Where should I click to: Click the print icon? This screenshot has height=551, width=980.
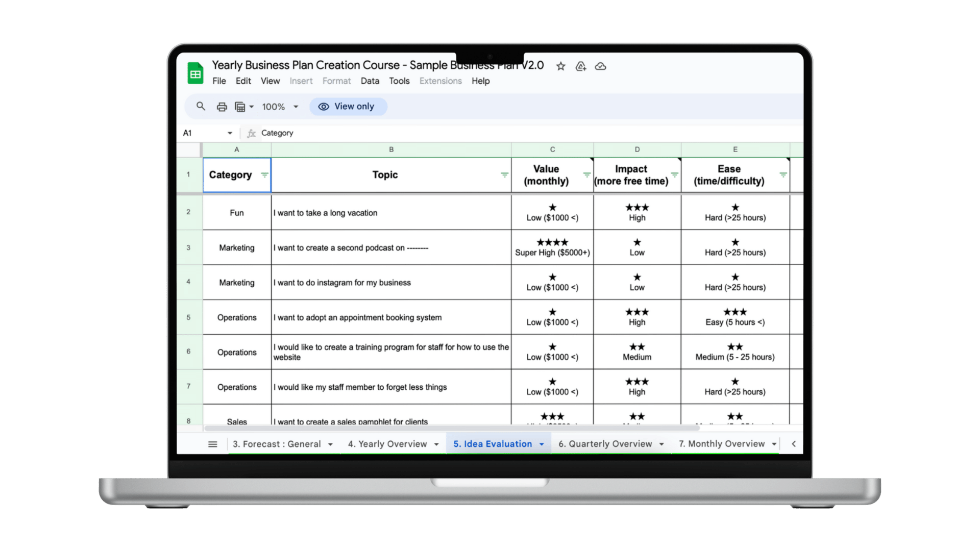[222, 107]
